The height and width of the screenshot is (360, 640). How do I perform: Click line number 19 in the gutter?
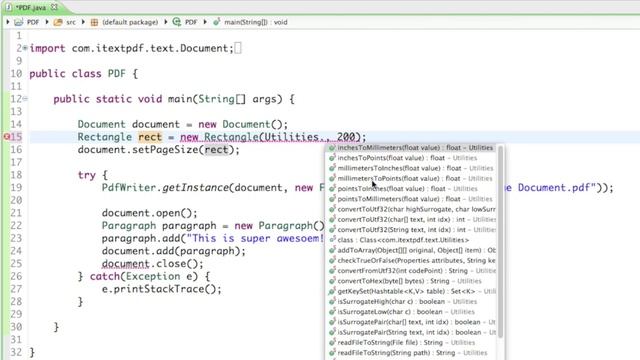point(16,188)
